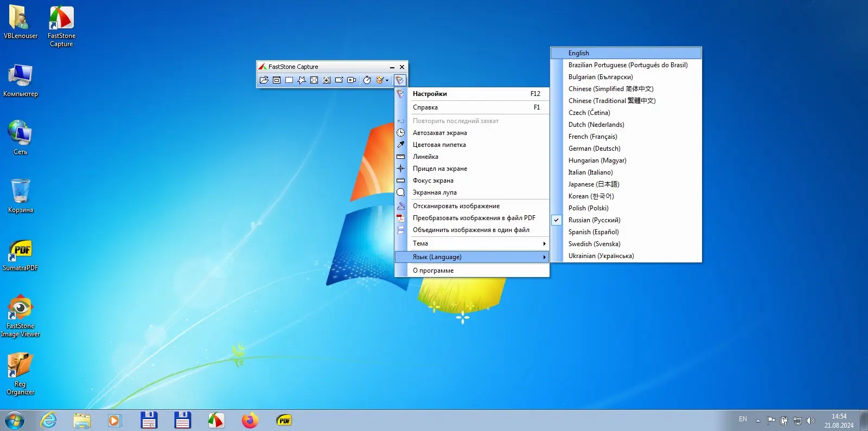Open Firefox from the taskbar
Image resolution: width=868 pixels, height=431 pixels.
(250, 420)
